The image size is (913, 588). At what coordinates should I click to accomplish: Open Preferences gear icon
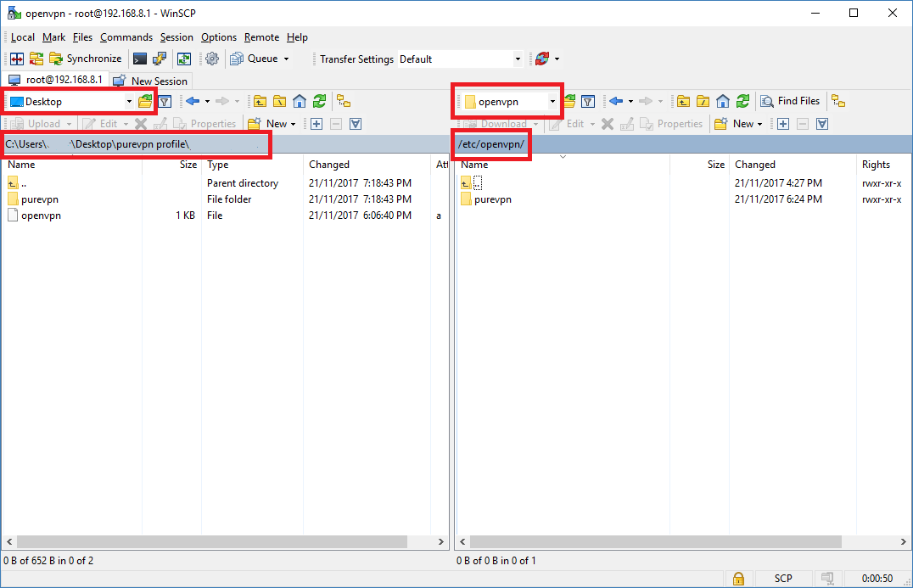[212, 59]
